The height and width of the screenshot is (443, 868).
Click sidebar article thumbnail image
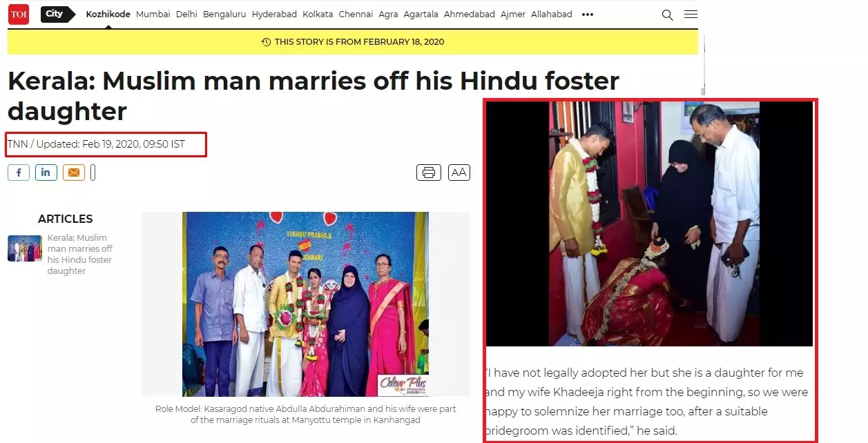(x=25, y=248)
